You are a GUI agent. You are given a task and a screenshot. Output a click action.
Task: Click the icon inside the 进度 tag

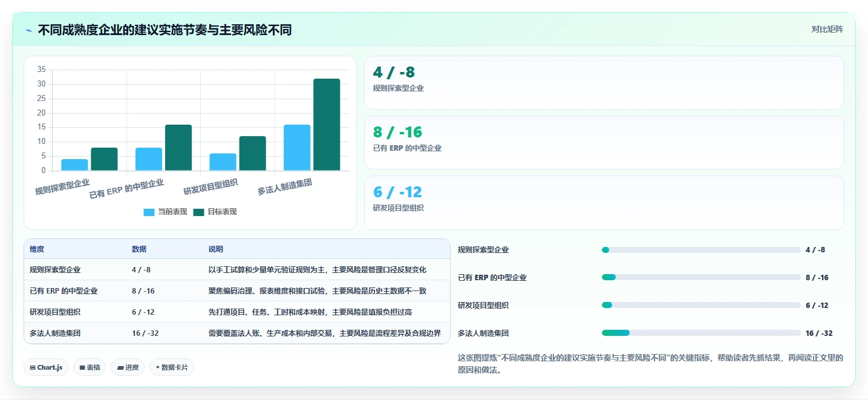120,367
